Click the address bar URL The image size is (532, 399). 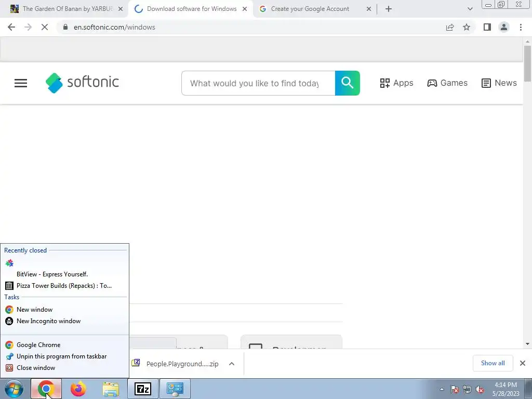(x=114, y=27)
